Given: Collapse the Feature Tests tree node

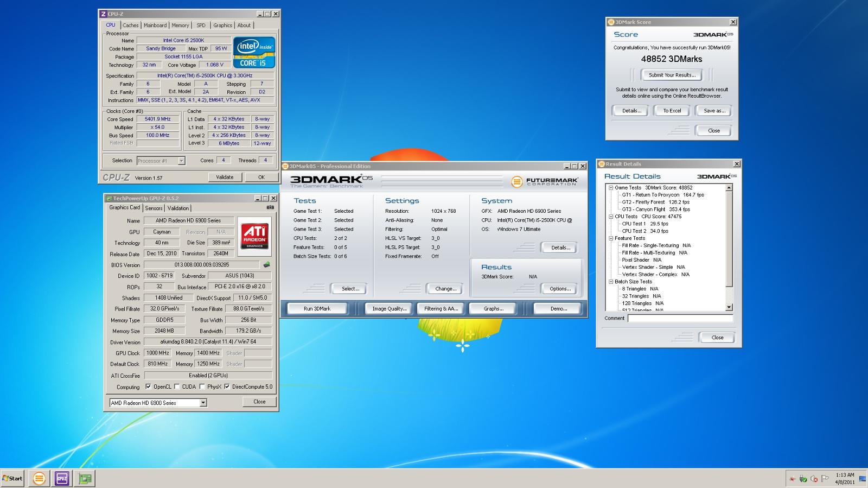Looking at the screenshot, I should 611,238.
